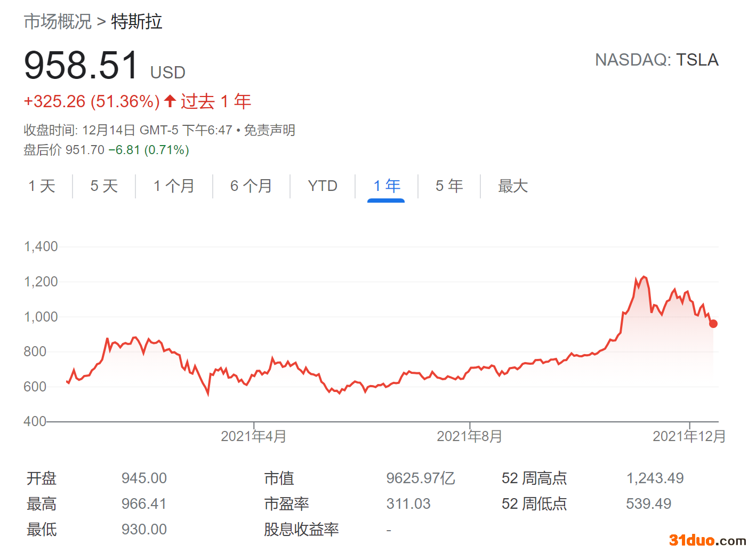Open the 1 个月 chart tab
This screenshot has height=552, width=756.
pyautogui.click(x=174, y=186)
